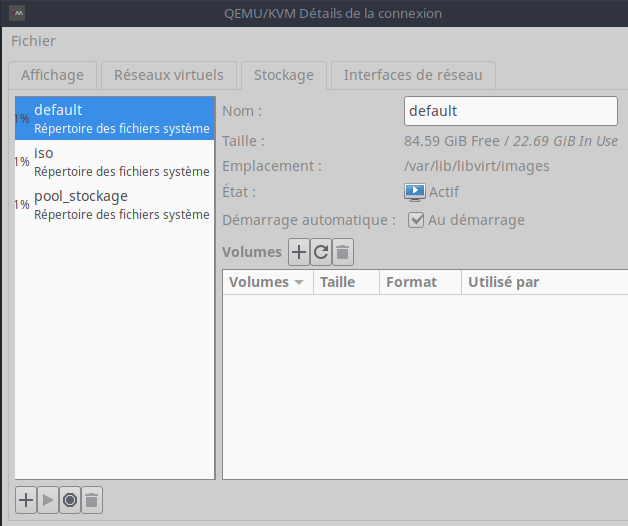This screenshot has height=526, width=628.
Task: Select the Stockage tab
Action: point(284,75)
